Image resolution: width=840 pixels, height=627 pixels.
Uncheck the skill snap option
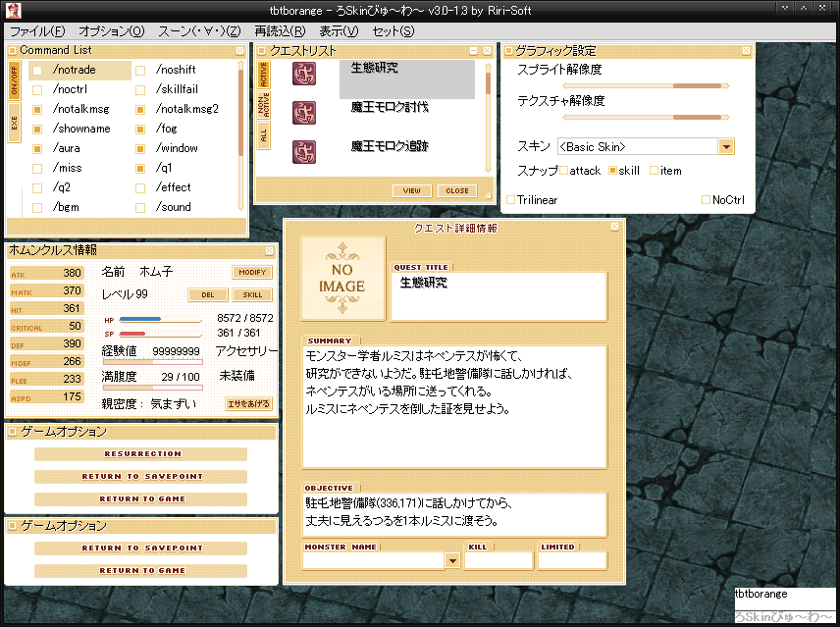613,171
